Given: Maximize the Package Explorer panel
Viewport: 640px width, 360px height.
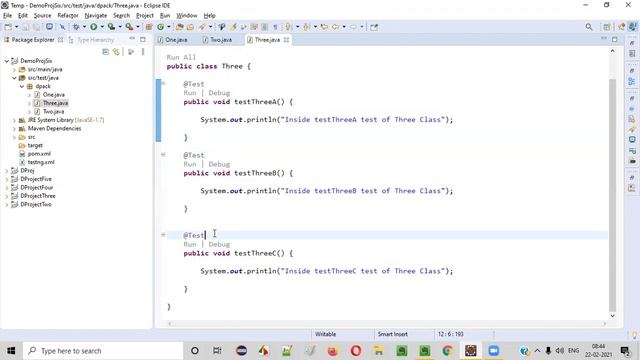Looking at the screenshot, I should pyautogui.click(x=143, y=40).
